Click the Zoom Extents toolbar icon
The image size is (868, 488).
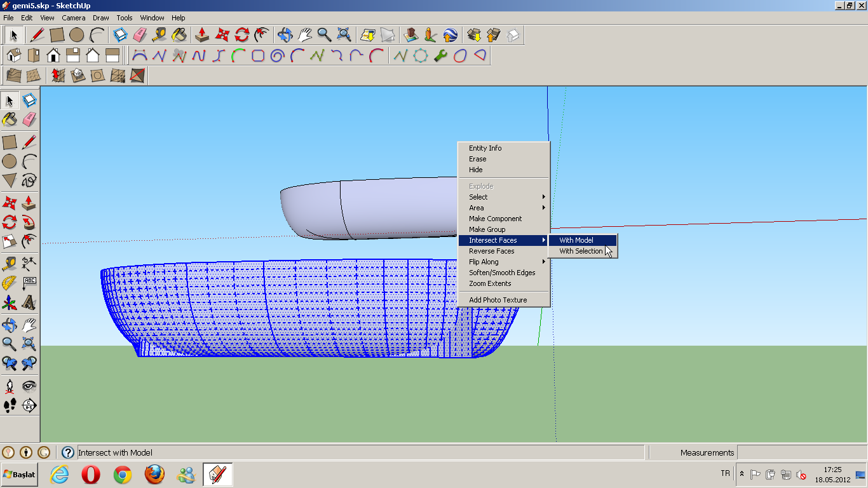344,36
